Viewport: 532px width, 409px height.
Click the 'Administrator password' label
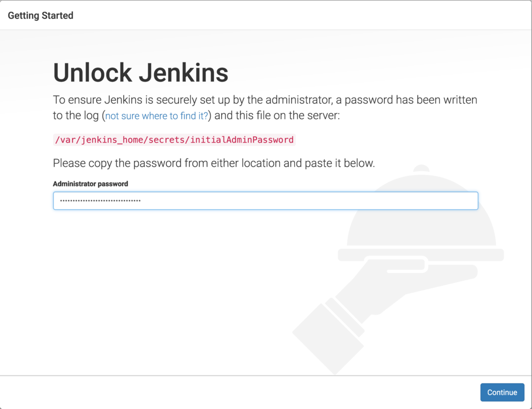click(90, 183)
